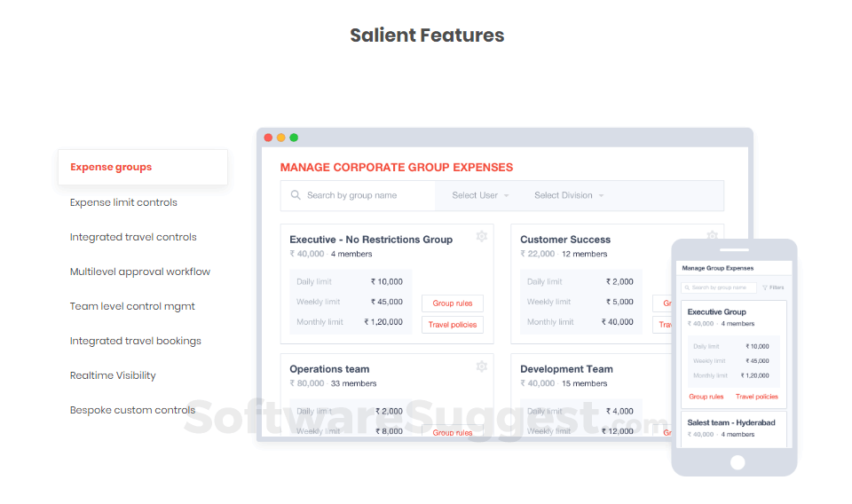Click the yellow window minimize dot
This screenshot has height=504, width=852.
click(281, 138)
